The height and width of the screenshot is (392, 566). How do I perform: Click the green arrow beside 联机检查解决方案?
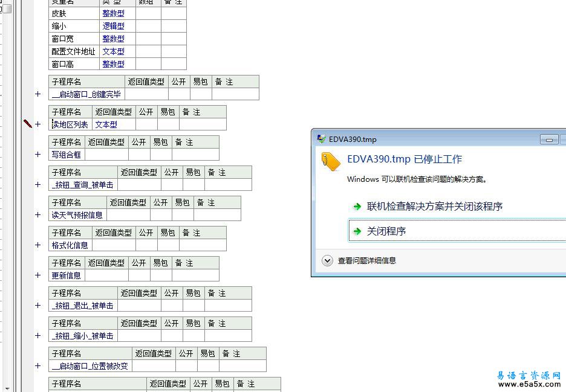(357, 207)
